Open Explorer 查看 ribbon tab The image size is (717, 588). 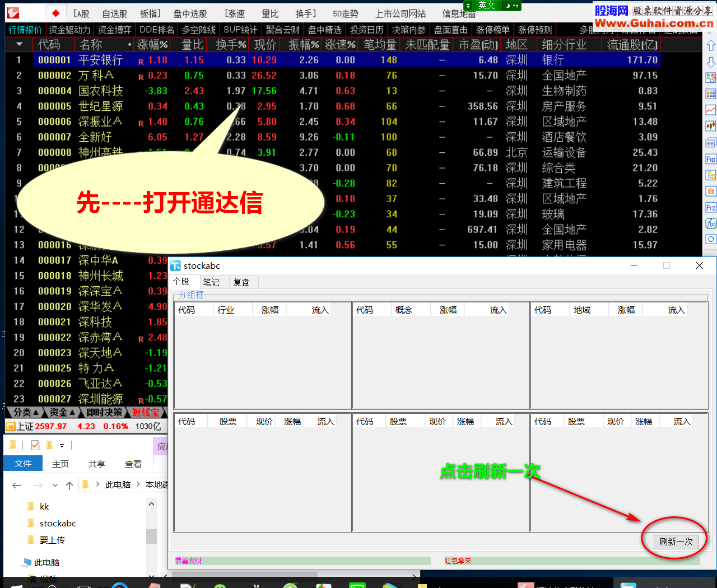click(133, 464)
